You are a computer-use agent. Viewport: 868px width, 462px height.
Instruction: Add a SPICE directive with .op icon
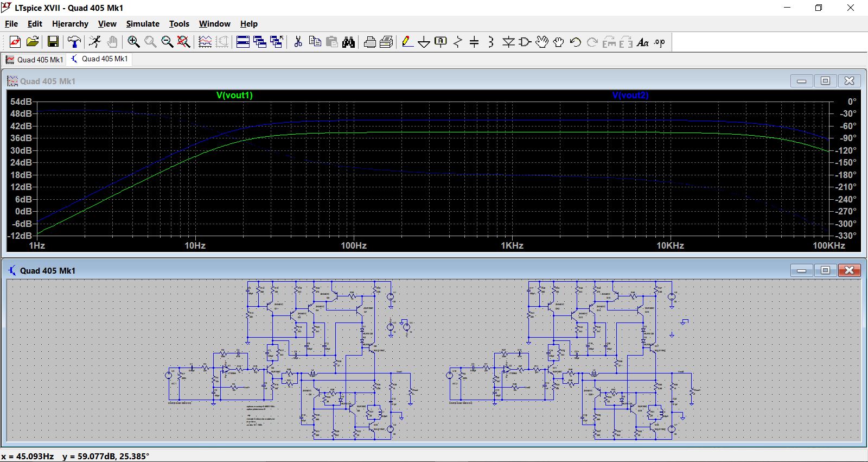point(660,42)
